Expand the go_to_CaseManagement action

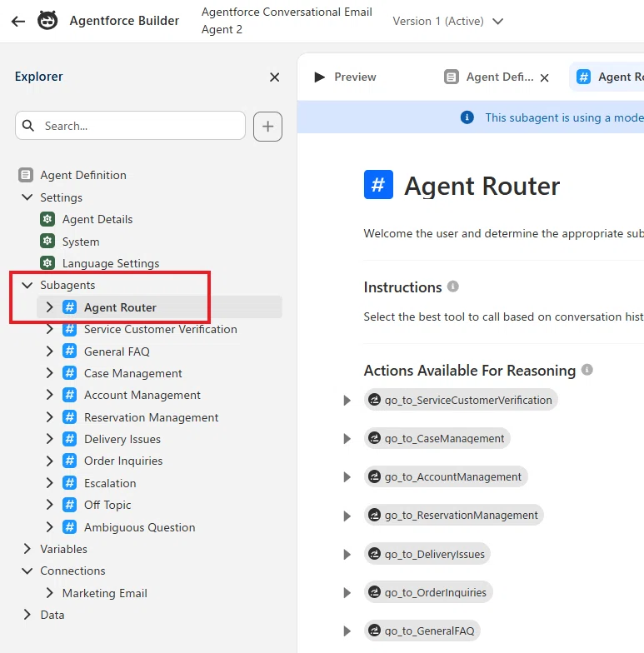click(x=347, y=438)
